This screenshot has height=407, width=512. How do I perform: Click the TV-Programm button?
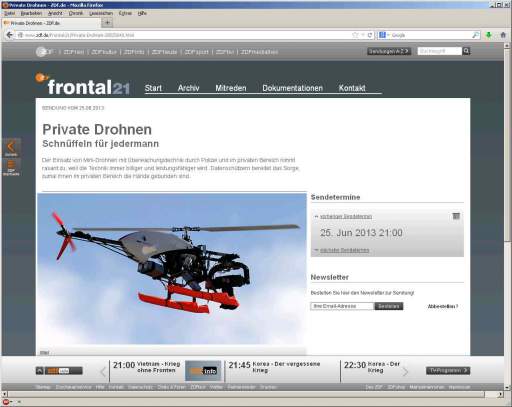pos(448,370)
